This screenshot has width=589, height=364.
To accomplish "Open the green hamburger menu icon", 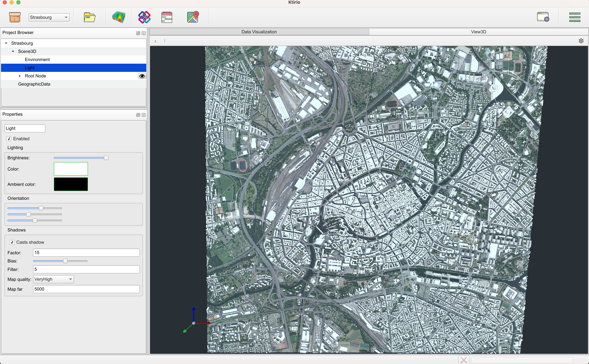I will click(575, 17).
